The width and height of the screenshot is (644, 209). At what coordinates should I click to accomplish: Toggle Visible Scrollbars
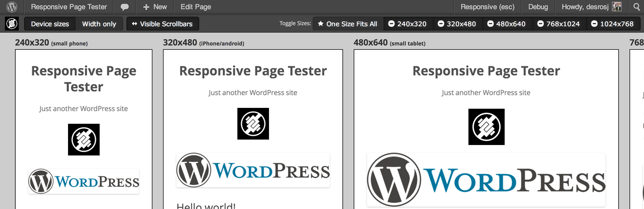163,24
